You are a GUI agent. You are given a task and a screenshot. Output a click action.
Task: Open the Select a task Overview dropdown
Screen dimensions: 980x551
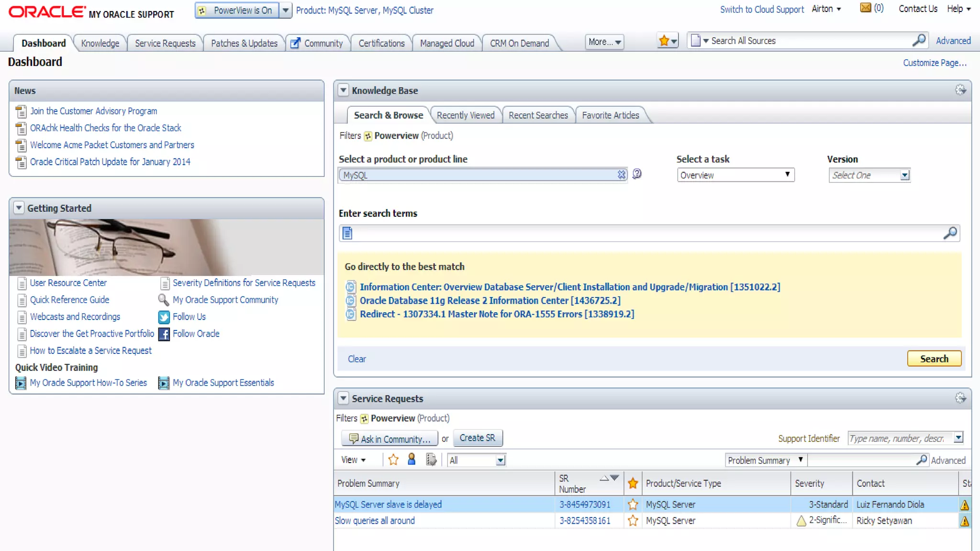point(735,175)
